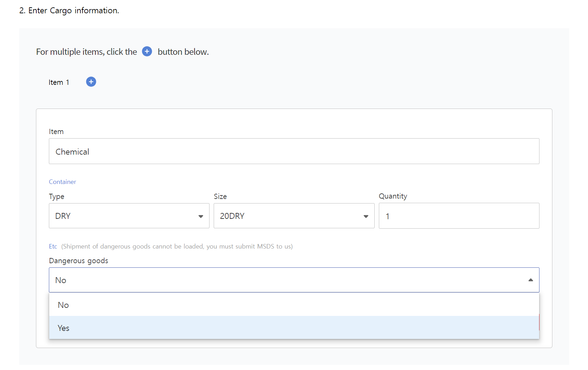Screen dimensions: 588x370
Task: Click the caret arrow in the Size dropdown
Action: click(x=366, y=216)
